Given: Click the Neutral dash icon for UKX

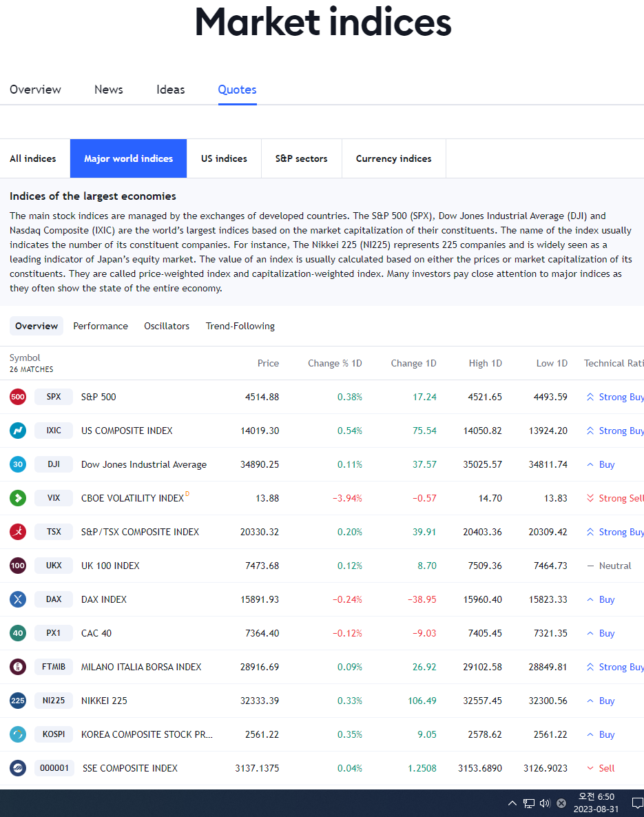Looking at the screenshot, I should 590,566.
